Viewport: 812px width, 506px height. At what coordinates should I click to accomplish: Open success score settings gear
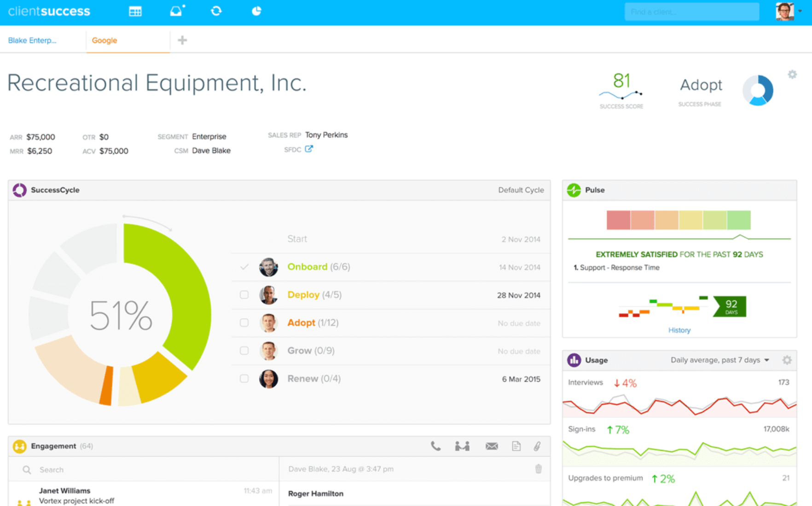click(793, 74)
